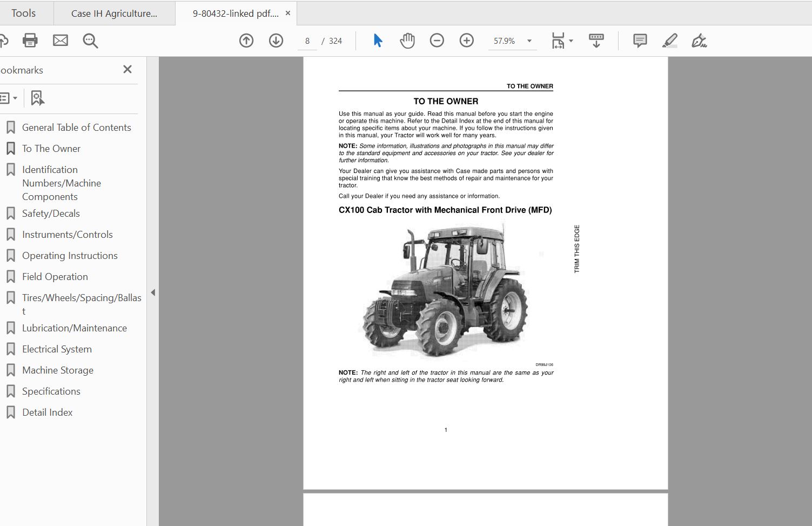Open the sign document pen tool
This screenshot has height=526, width=812.
[x=699, y=41]
